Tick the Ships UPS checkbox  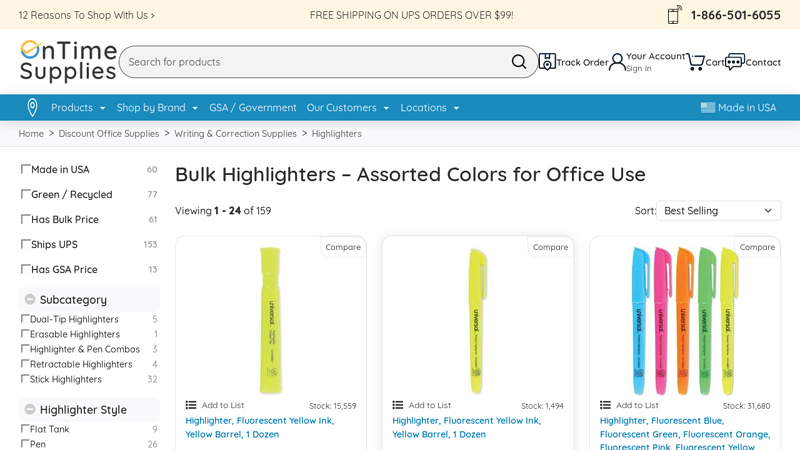[25, 244]
